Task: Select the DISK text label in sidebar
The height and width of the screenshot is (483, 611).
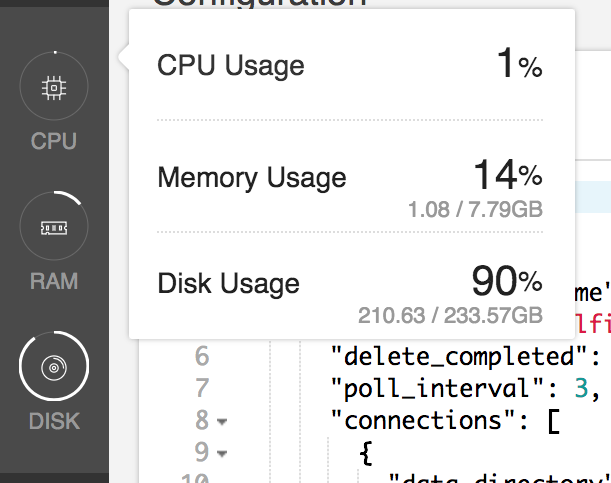Action: tap(54, 421)
